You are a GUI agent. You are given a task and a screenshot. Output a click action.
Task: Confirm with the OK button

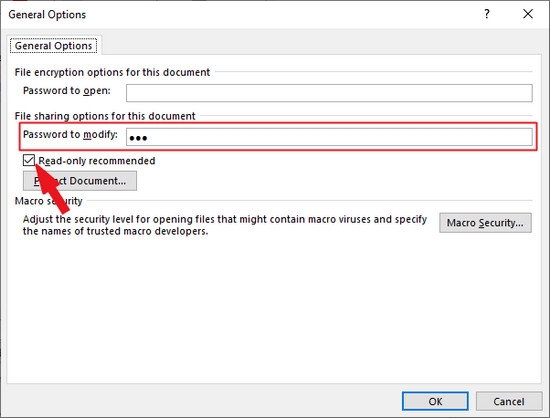tap(435, 401)
